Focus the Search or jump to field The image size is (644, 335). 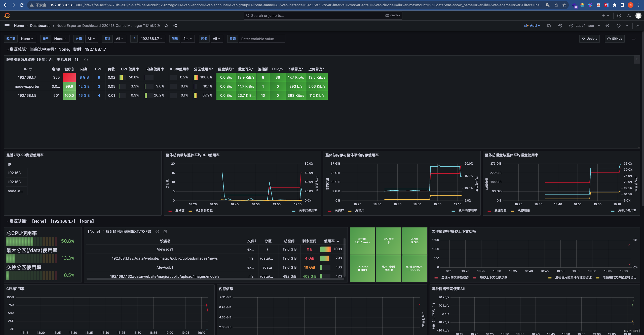[323, 16]
